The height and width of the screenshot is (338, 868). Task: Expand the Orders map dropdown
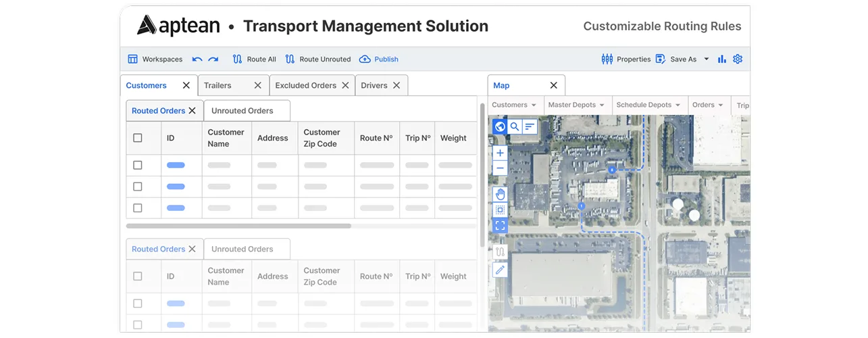[709, 105]
